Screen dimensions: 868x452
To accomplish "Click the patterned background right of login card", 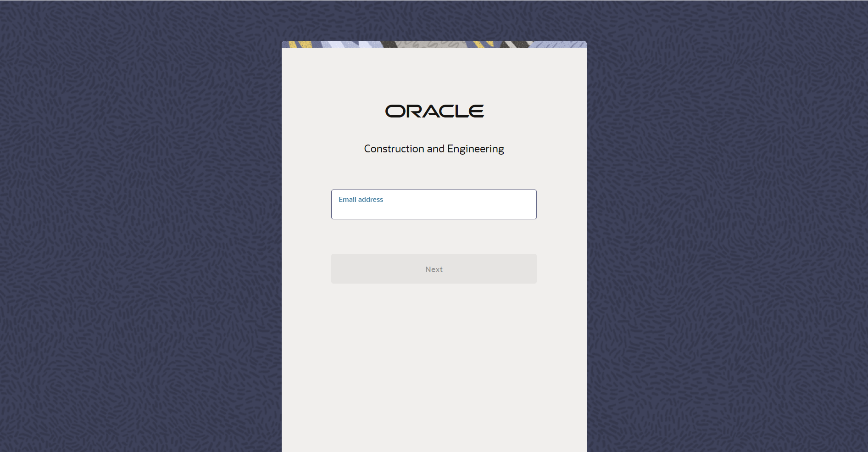I will (x=725, y=229).
